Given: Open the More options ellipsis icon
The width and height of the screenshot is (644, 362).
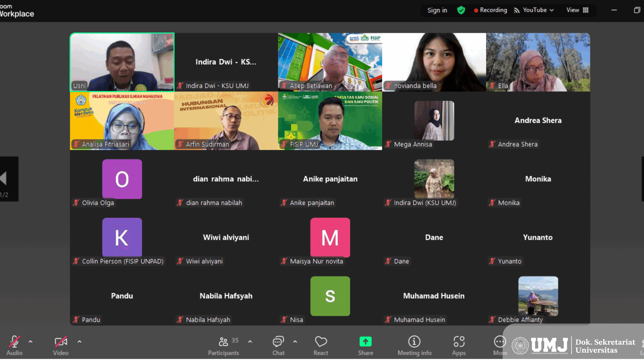Looking at the screenshot, I should [x=500, y=342].
